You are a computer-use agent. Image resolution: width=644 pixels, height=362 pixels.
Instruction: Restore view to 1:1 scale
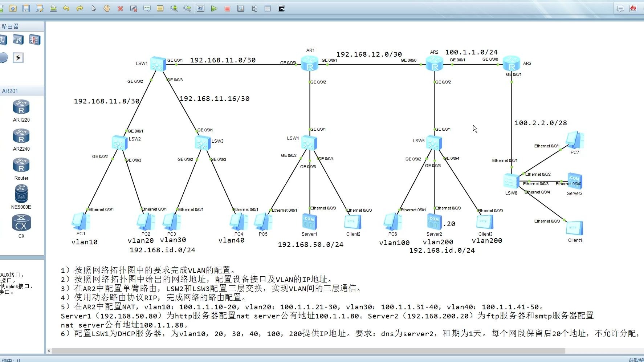[x=201, y=8]
